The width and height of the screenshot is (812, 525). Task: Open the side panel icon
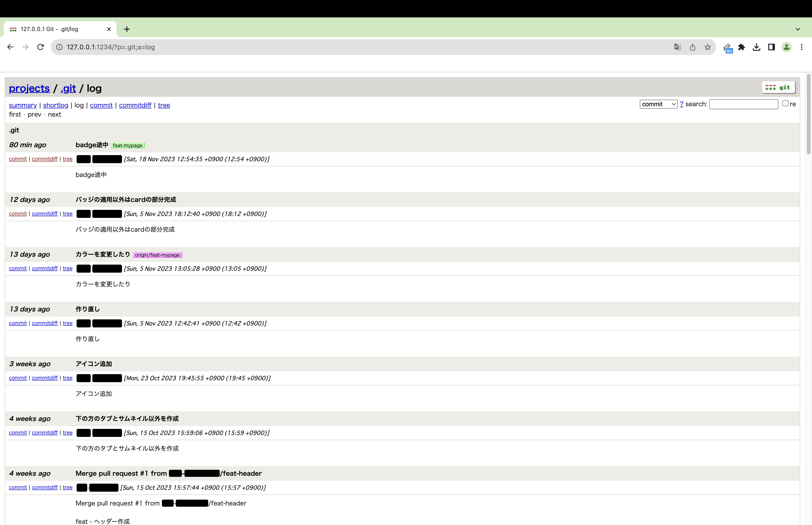tap(771, 47)
